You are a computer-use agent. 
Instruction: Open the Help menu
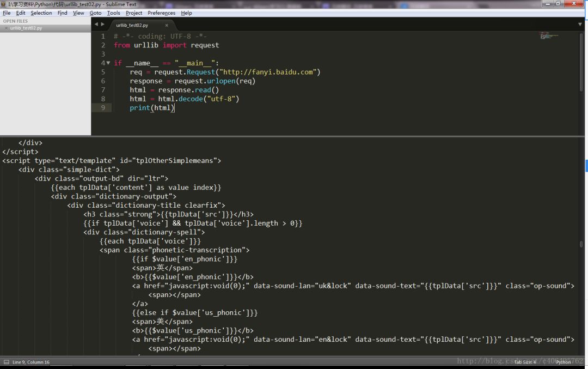[186, 13]
